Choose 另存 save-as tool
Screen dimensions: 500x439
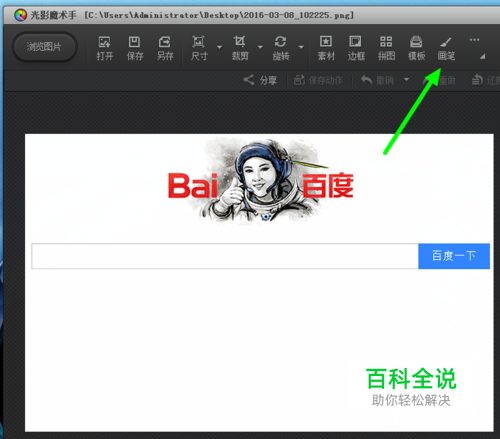click(165, 48)
